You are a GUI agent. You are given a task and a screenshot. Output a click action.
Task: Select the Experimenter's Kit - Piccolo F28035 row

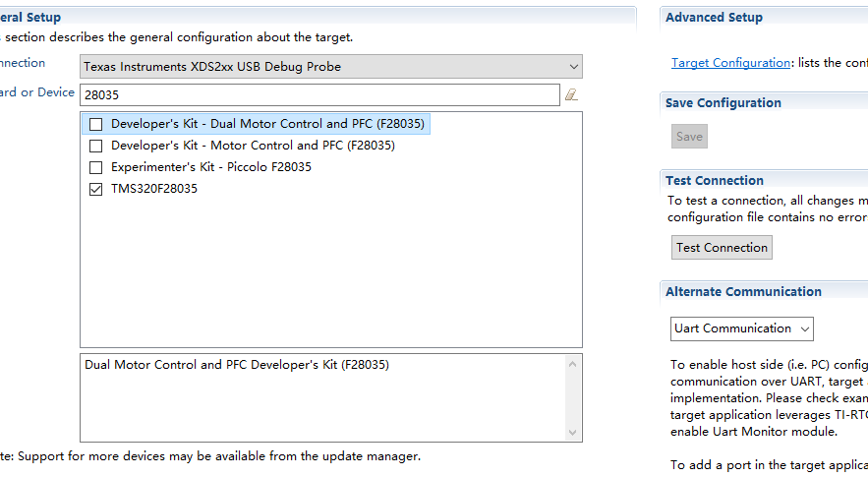point(210,167)
